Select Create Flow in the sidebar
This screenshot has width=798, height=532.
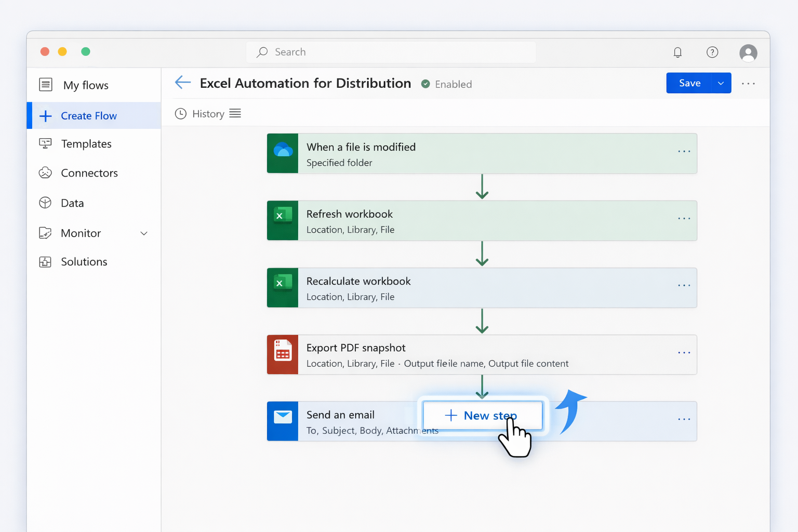[94, 115]
